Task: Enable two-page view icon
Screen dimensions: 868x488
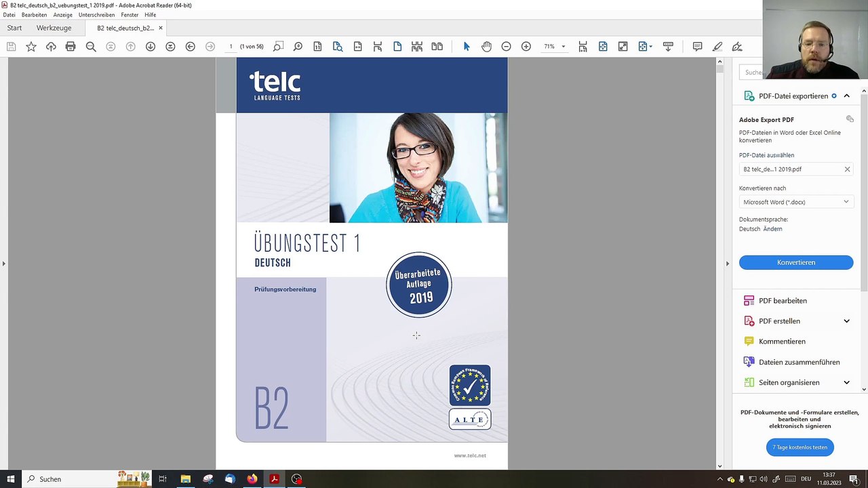Action: tap(437, 46)
